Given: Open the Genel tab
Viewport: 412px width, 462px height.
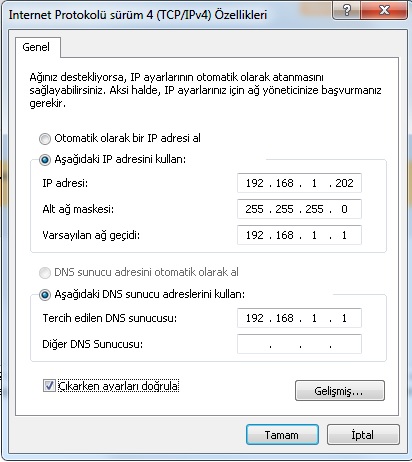Looking at the screenshot, I should coord(36,47).
